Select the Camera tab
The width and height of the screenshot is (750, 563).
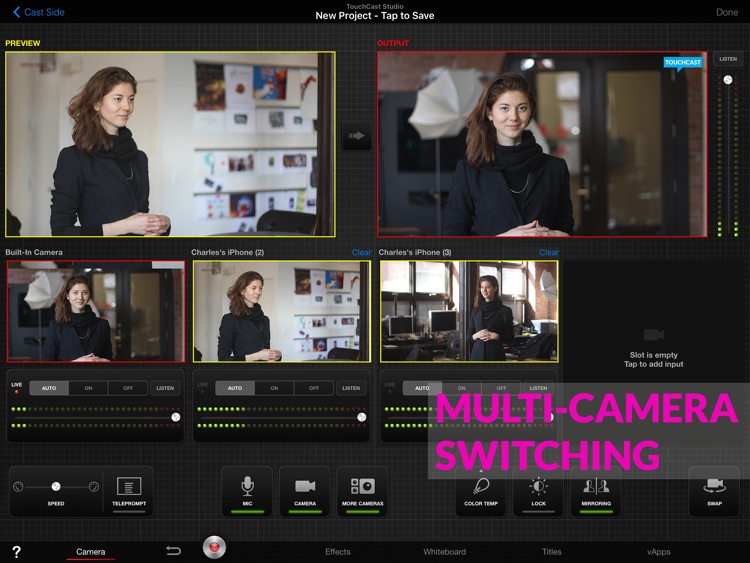90,552
